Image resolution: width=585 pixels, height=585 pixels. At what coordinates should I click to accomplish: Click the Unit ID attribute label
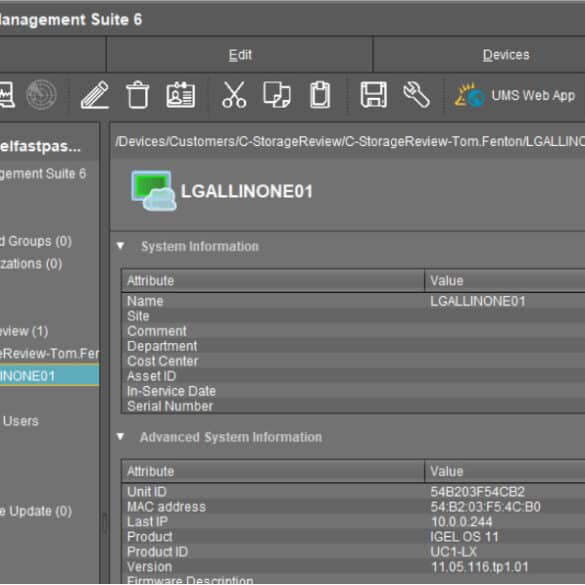pyautogui.click(x=147, y=492)
